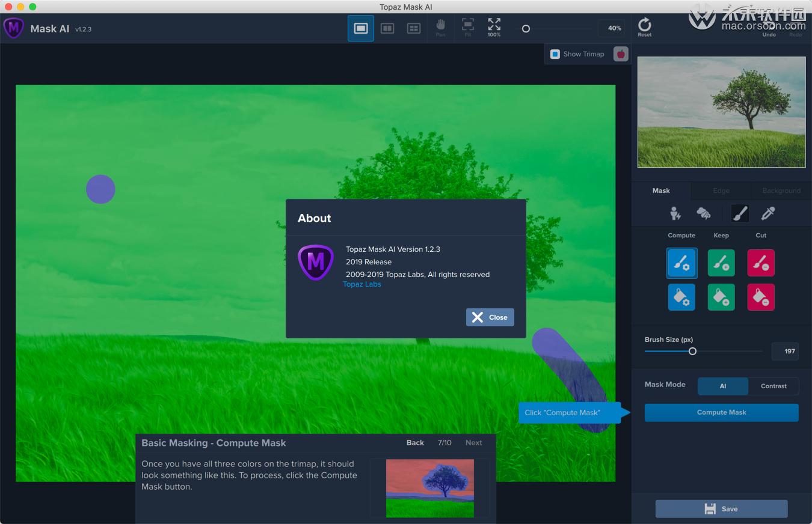Choose the green Keep fill bucket
This screenshot has height=524, width=812.
tap(721, 297)
